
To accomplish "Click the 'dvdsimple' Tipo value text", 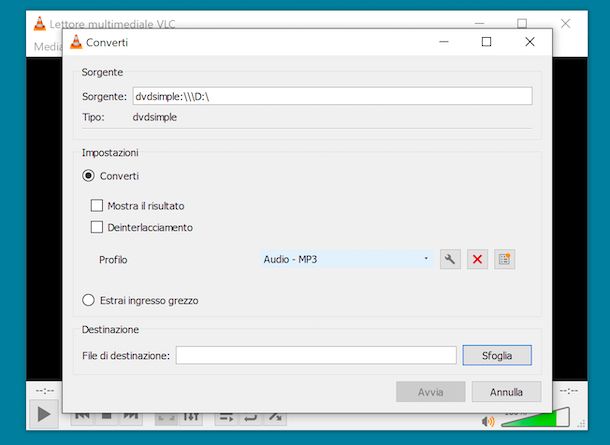I will point(155,117).
